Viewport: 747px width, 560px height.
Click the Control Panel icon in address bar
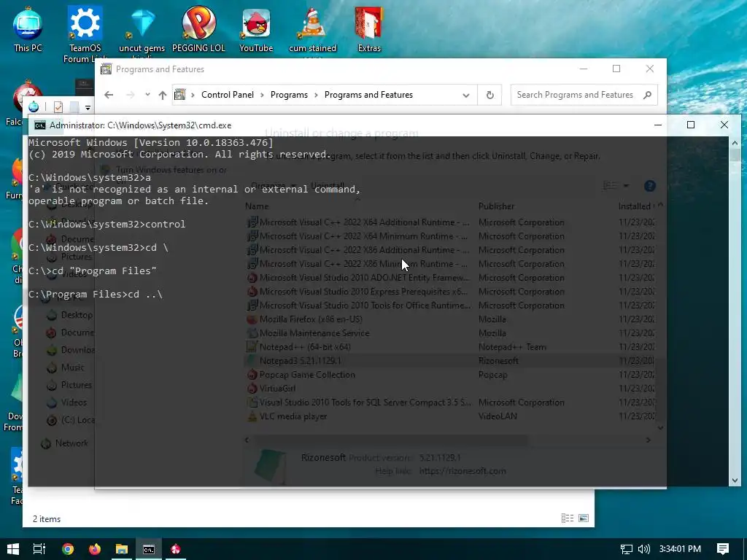point(180,95)
